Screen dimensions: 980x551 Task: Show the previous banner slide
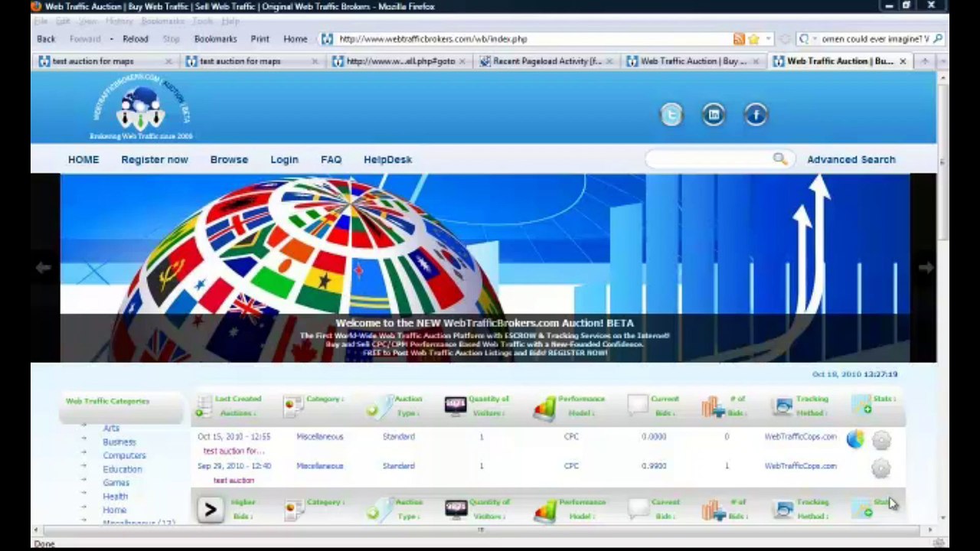pyautogui.click(x=43, y=268)
